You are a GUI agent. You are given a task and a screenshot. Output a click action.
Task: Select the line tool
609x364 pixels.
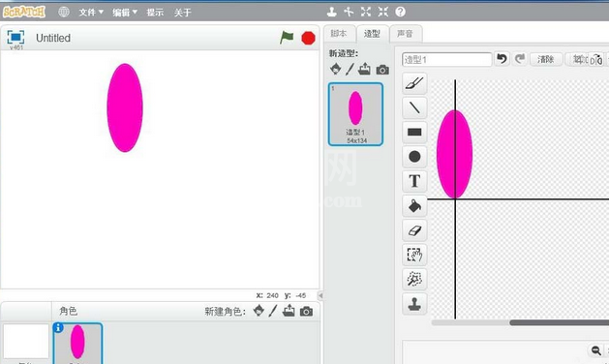[x=414, y=107]
